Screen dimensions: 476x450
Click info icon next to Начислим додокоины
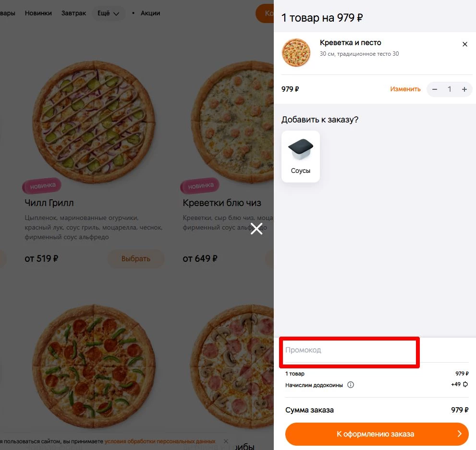tap(351, 385)
